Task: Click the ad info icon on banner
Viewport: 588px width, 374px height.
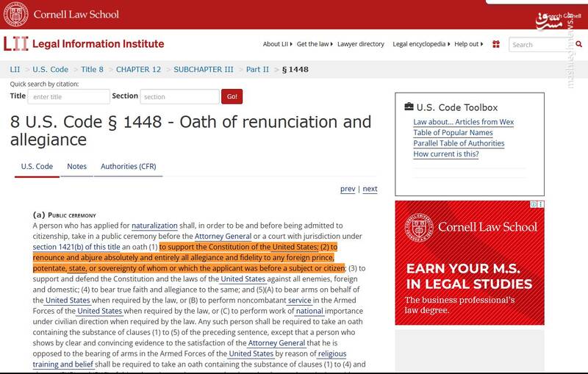Action: pos(534,204)
